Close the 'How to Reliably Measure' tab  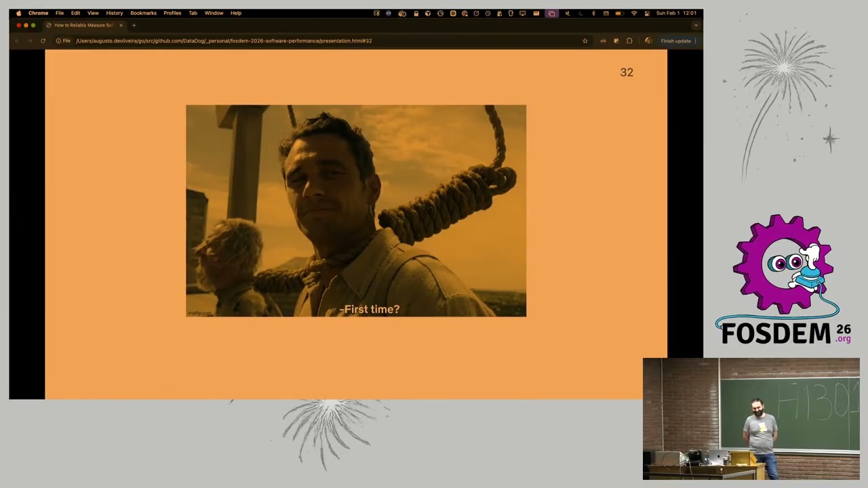point(121,25)
